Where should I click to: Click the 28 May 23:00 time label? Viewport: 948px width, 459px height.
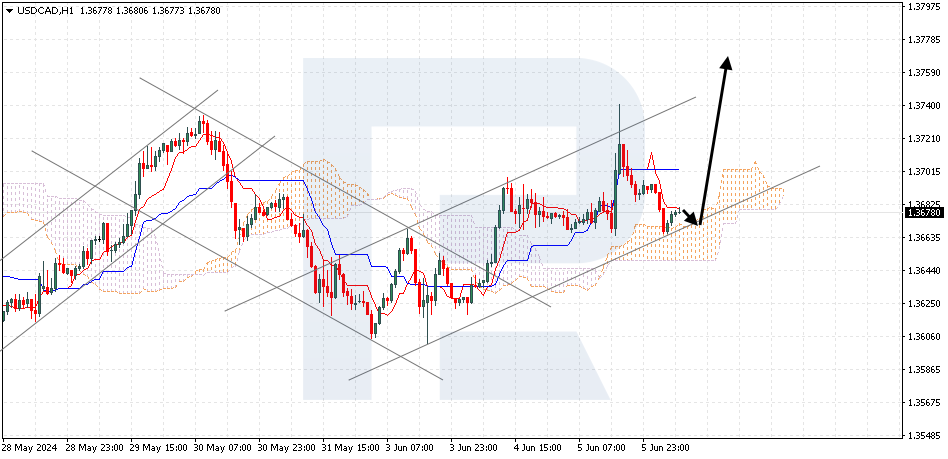coord(92,448)
